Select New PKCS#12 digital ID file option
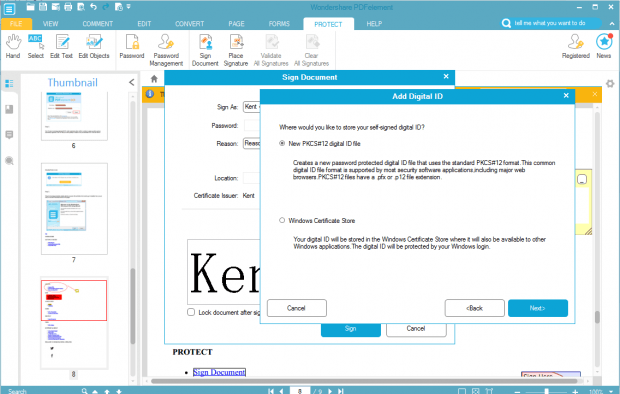Screen dimensions: 620x394 click(x=282, y=143)
